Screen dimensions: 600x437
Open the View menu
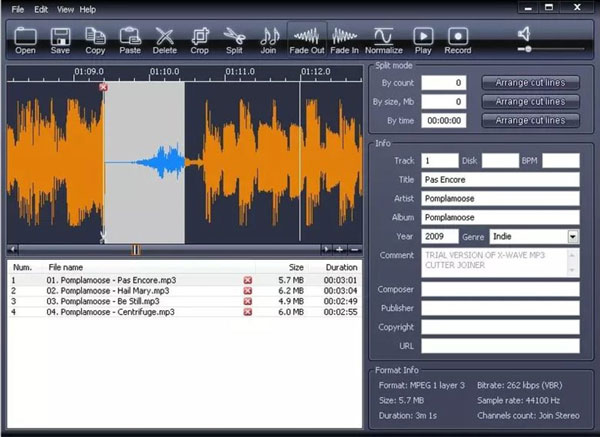(x=65, y=10)
